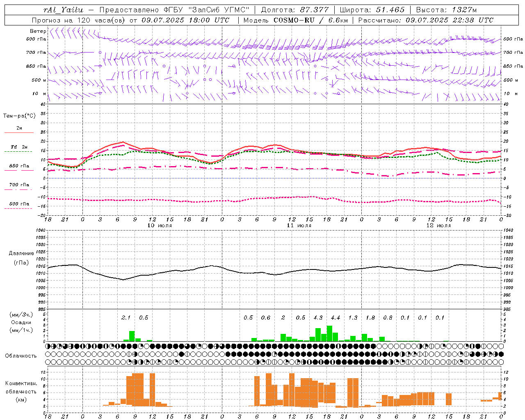This screenshot has height=420, width=525.
Task: Click the 1.8 precipitation amount
Action: [x=370, y=317]
